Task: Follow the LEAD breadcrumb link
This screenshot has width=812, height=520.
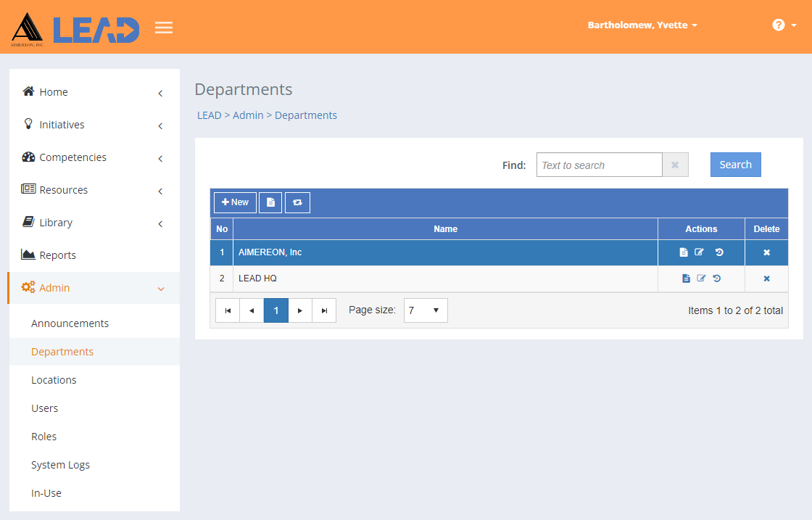Action: click(210, 115)
